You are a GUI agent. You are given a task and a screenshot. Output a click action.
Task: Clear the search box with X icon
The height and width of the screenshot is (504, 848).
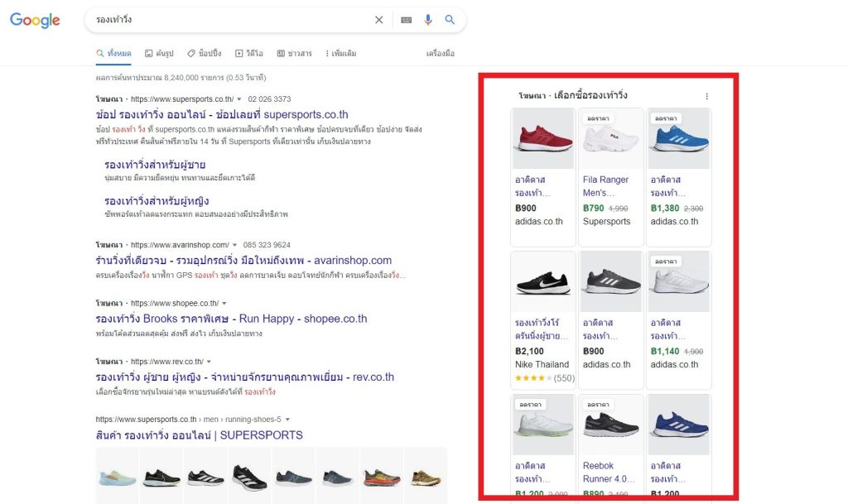pyautogui.click(x=379, y=20)
